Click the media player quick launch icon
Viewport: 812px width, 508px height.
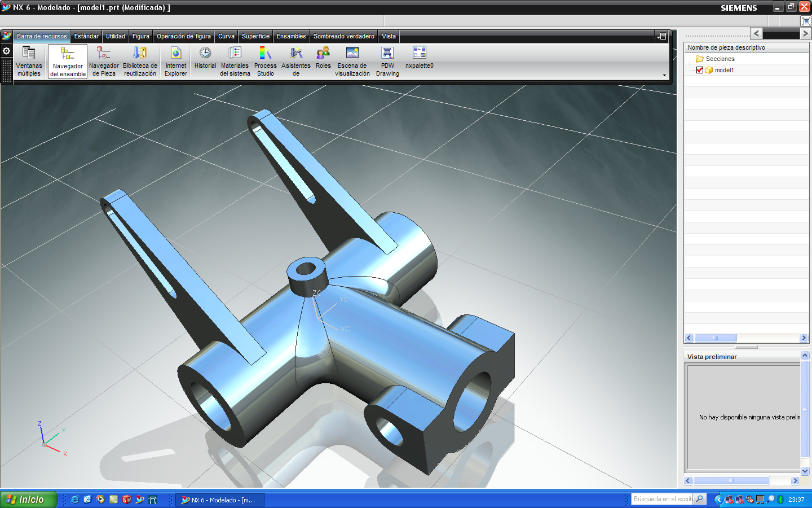point(100,500)
